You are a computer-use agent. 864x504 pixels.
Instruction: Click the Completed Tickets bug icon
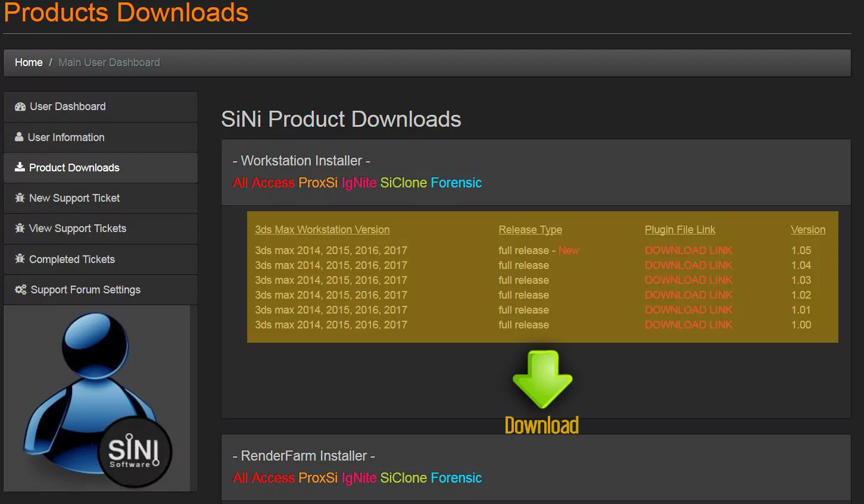tap(20, 259)
